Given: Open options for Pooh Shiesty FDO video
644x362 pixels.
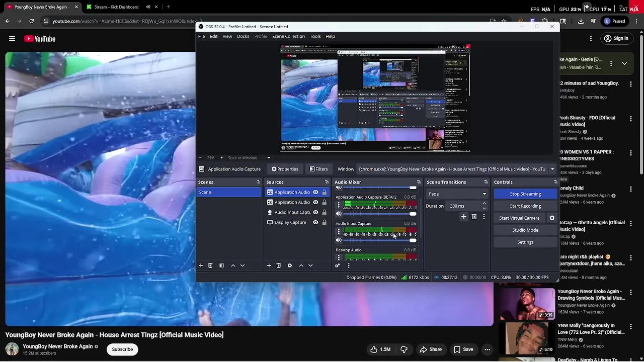Looking at the screenshot, I should click(x=631, y=118).
